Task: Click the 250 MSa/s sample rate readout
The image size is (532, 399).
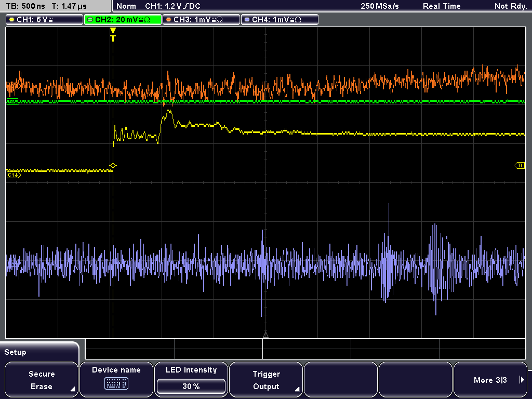Action: pos(380,6)
